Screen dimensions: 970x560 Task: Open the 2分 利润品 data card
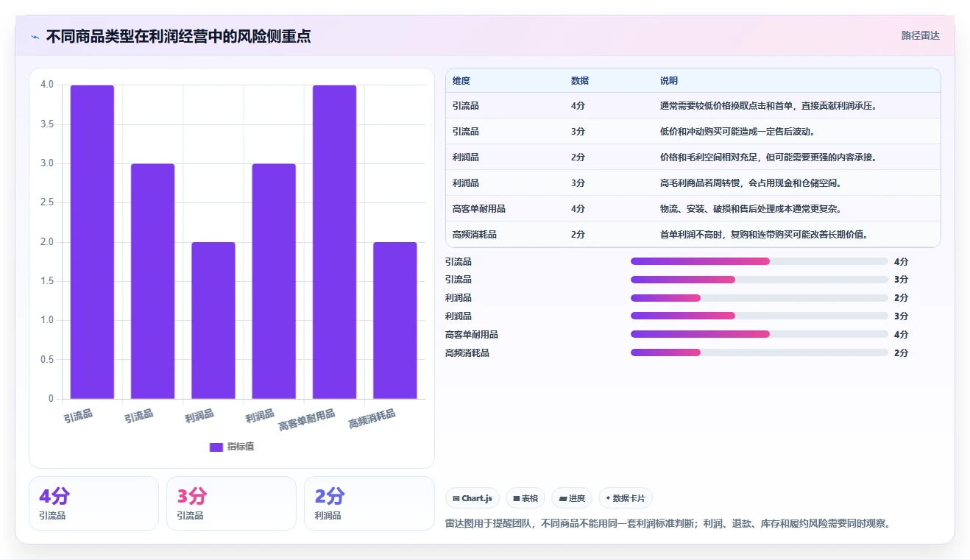coord(369,503)
